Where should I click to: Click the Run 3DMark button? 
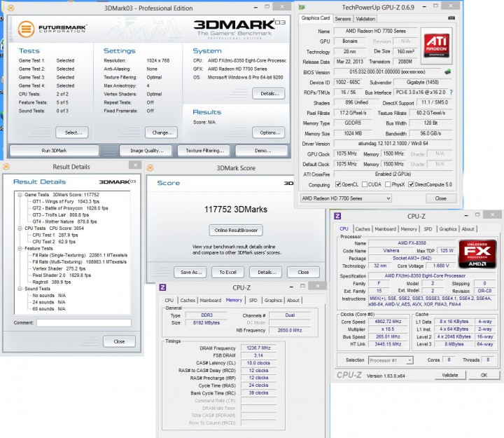point(54,150)
